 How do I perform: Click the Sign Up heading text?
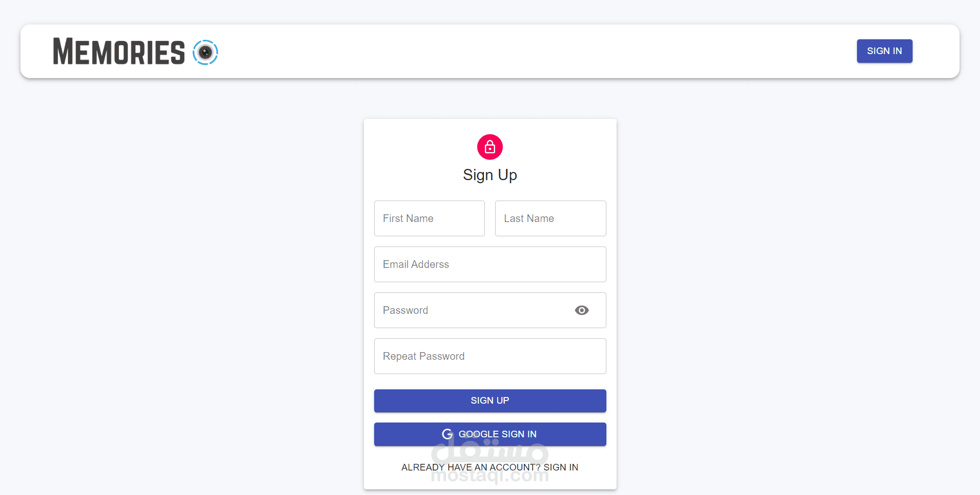490,175
